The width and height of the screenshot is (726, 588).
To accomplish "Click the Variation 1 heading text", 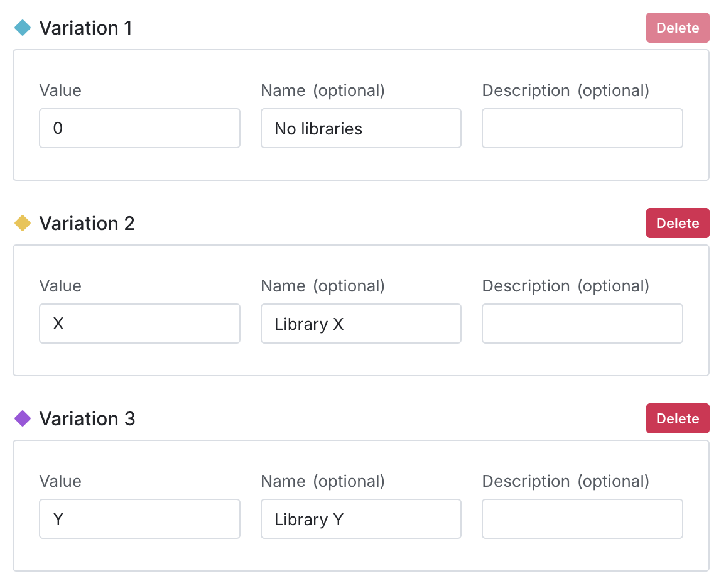I will pos(85,28).
